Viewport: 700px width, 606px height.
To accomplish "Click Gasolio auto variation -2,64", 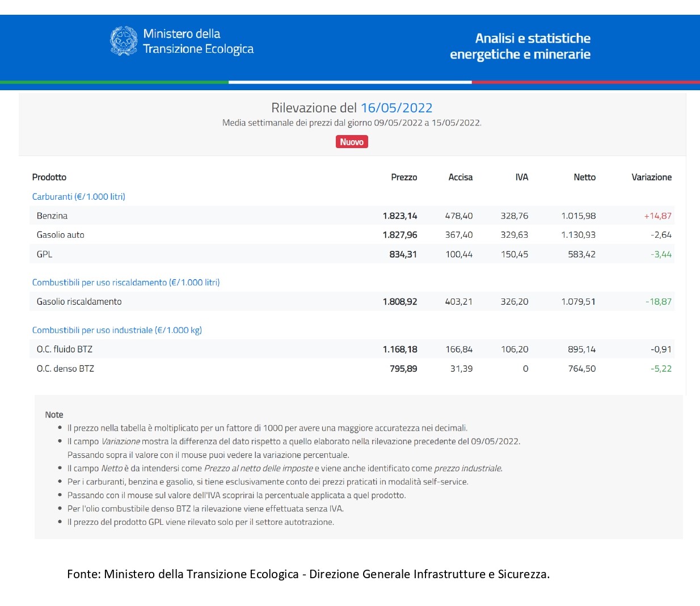I will [661, 234].
